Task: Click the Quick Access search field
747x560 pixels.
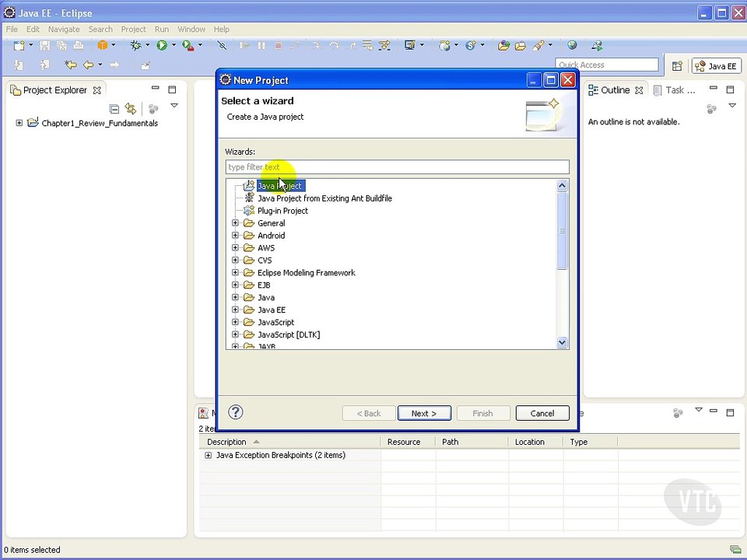Action: click(606, 65)
